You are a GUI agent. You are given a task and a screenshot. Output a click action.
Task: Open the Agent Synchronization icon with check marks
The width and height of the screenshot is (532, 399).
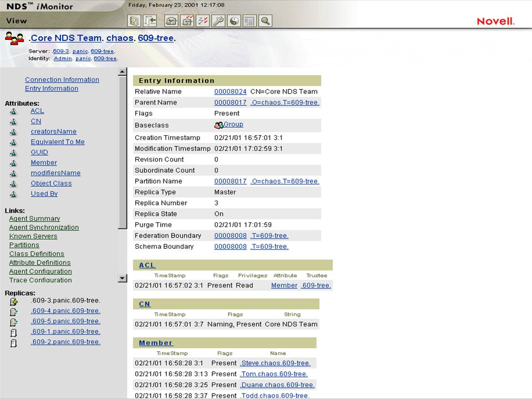(x=187, y=21)
